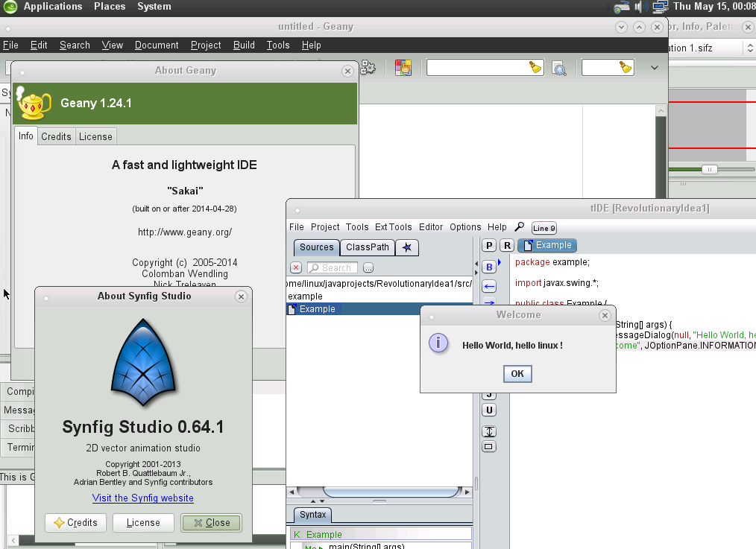Viewport: 756px width, 549px height.
Task: Click the Geany find-in-document magnifier icon
Action: coord(559,69)
